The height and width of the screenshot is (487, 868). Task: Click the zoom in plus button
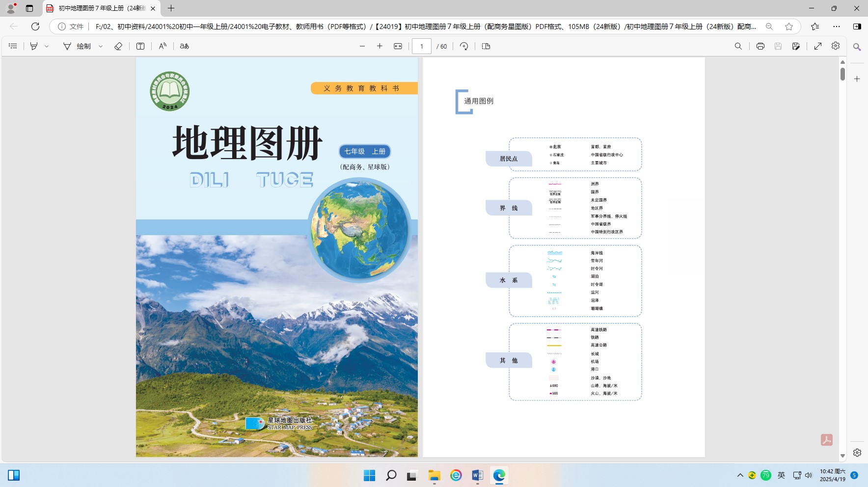380,46
